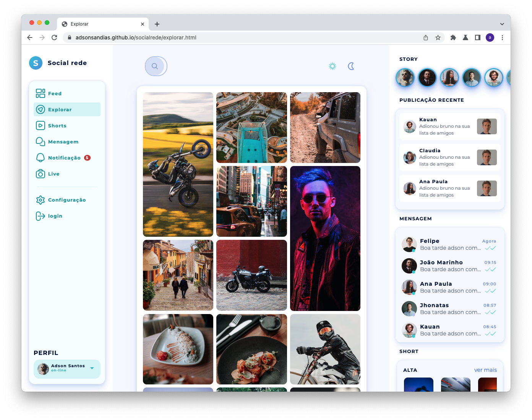Open the Italian street couple photo

click(178, 275)
